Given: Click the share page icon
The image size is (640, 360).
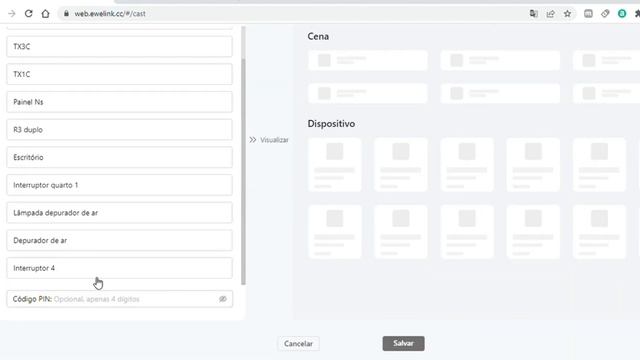Looking at the screenshot, I should (x=550, y=13).
